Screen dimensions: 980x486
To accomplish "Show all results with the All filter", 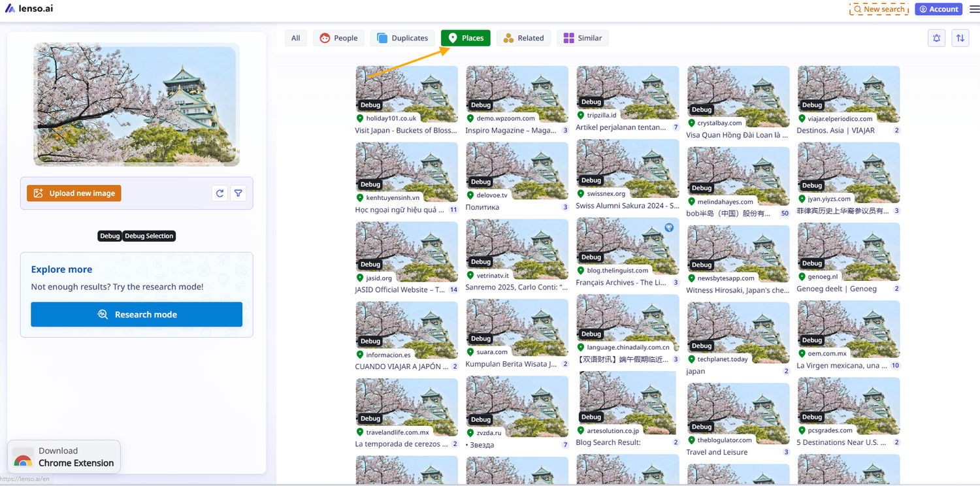I will 295,38.
